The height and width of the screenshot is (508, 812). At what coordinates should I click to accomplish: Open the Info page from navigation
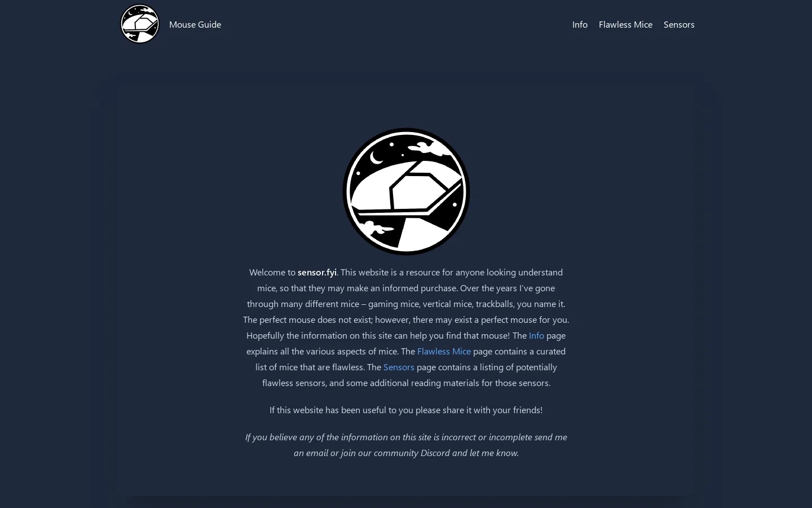(x=580, y=24)
